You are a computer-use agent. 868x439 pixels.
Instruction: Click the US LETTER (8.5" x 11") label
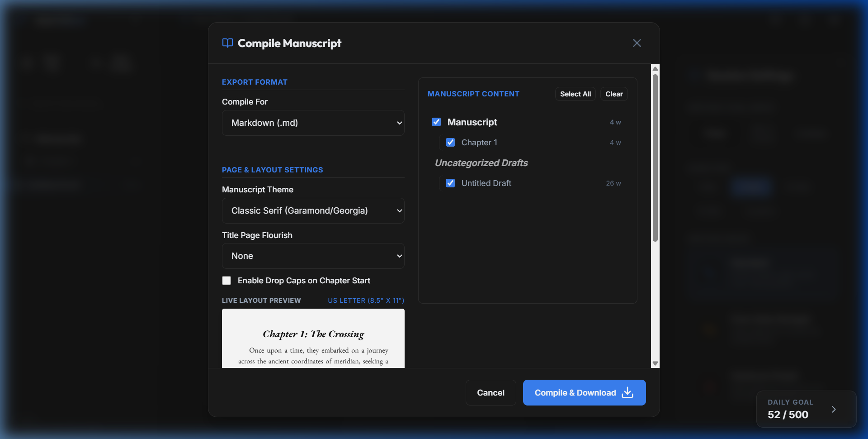tap(366, 301)
